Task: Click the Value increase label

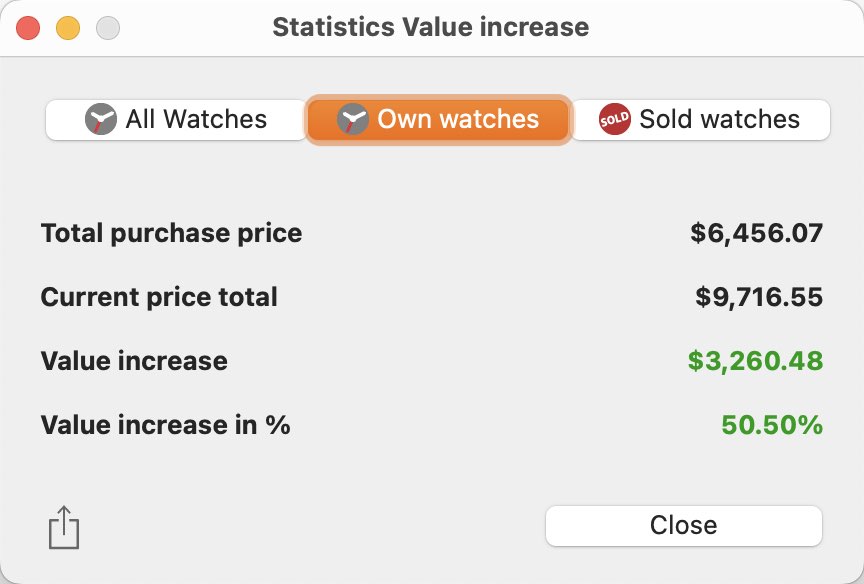Action: tap(134, 361)
